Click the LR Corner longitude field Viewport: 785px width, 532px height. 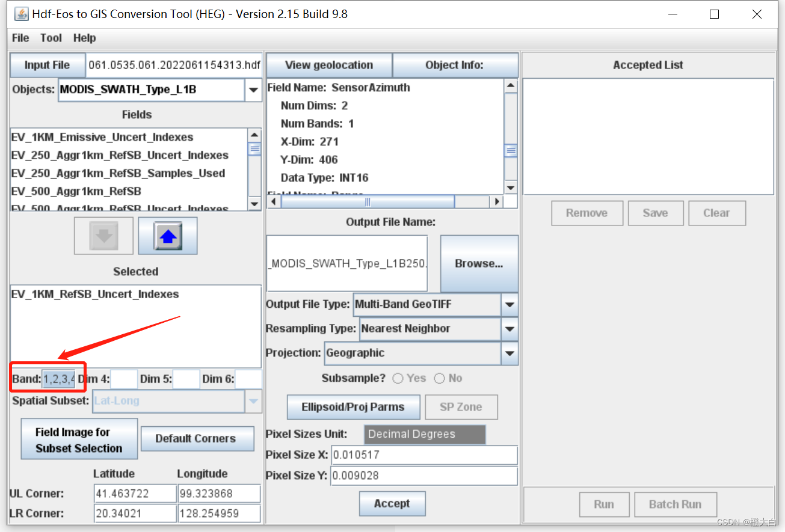tap(220, 513)
